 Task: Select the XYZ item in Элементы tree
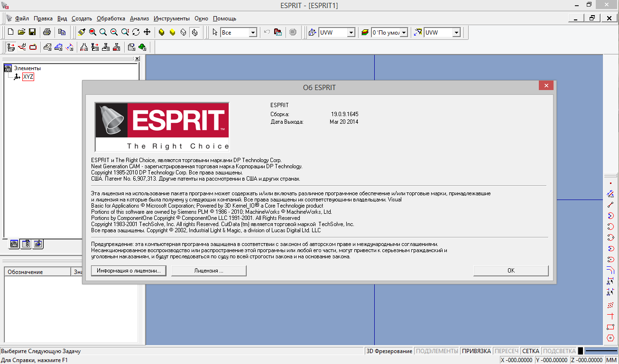tap(28, 77)
